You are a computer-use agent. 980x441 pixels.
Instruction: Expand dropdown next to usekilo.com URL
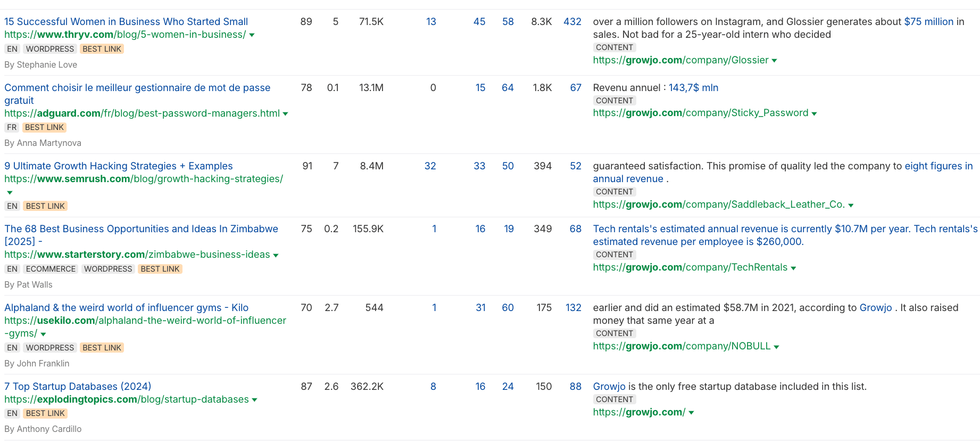pyautogui.click(x=43, y=334)
